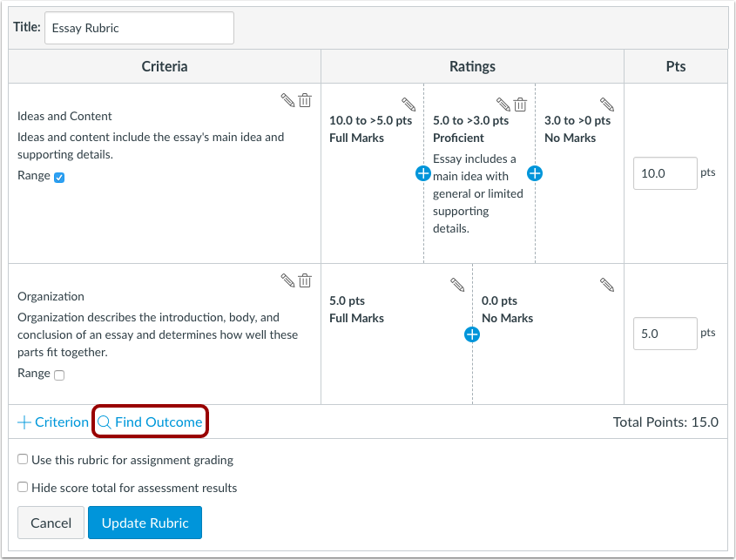Edit the 0.0 pts No Marks rating

click(607, 285)
